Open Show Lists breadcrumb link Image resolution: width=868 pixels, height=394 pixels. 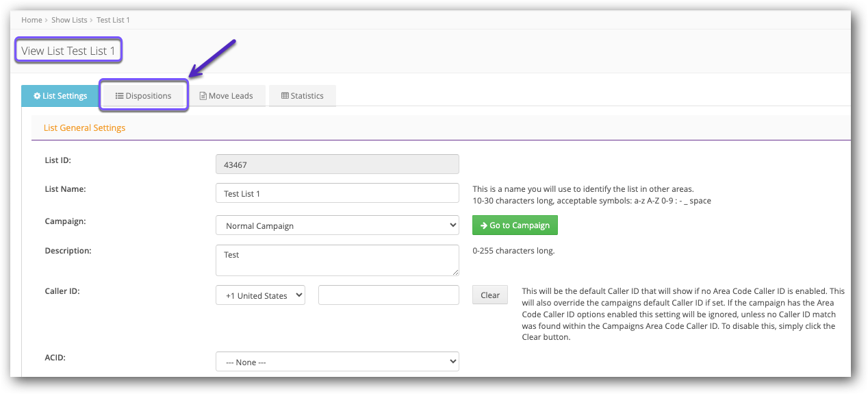coord(69,20)
